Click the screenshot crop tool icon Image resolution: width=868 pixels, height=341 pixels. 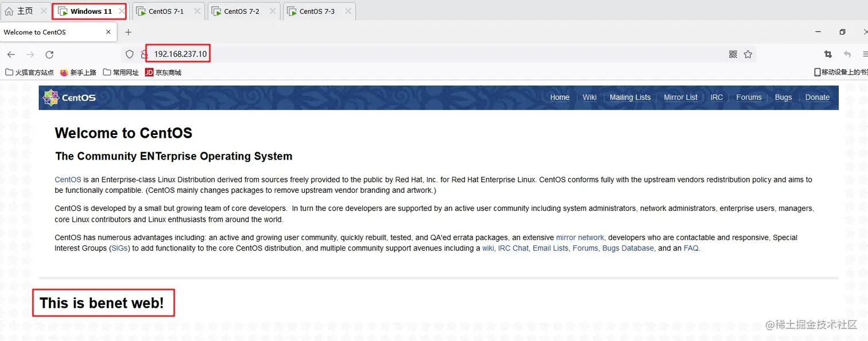828,54
